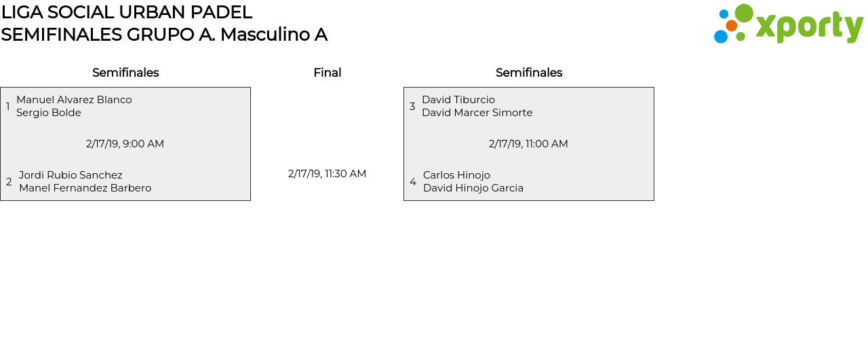Click the xporty logo

(788, 24)
